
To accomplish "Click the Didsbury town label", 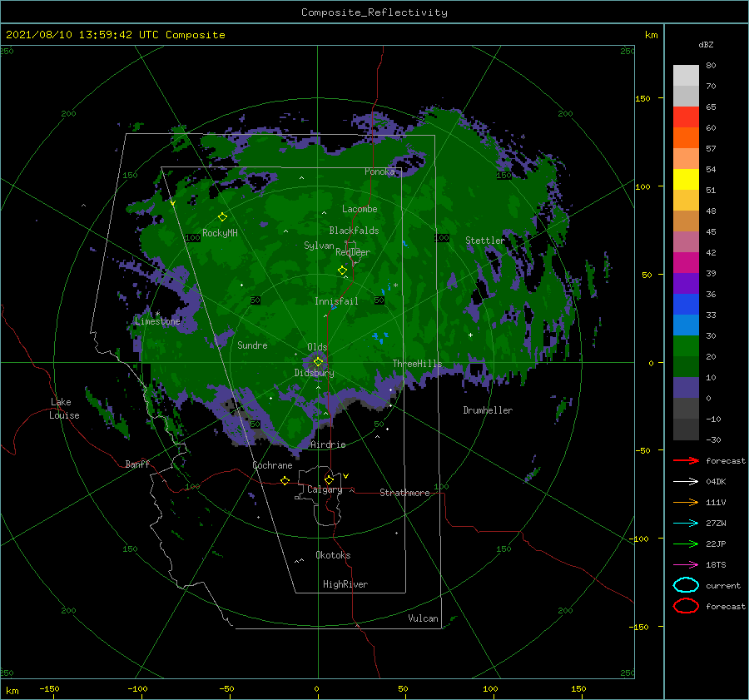I will [x=314, y=373].
